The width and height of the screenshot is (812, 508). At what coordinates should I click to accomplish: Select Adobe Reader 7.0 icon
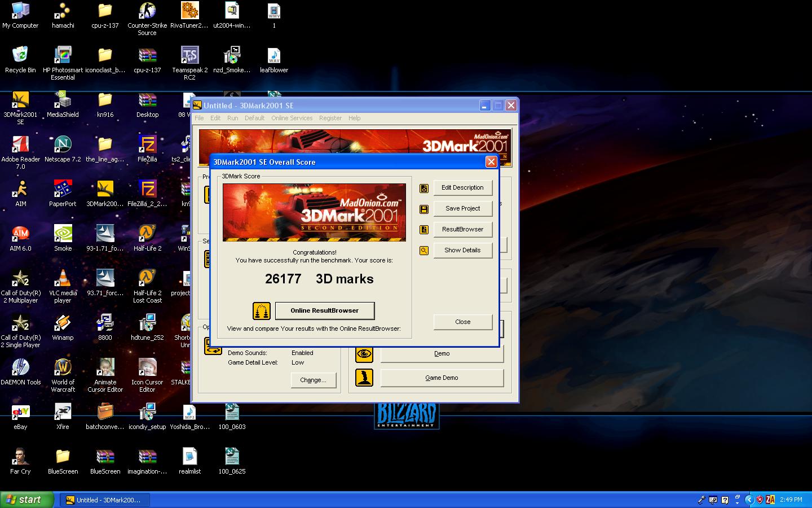pos(20,152)
